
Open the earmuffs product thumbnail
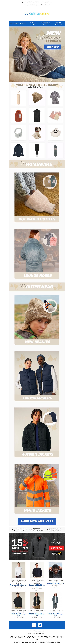(18, 133)
